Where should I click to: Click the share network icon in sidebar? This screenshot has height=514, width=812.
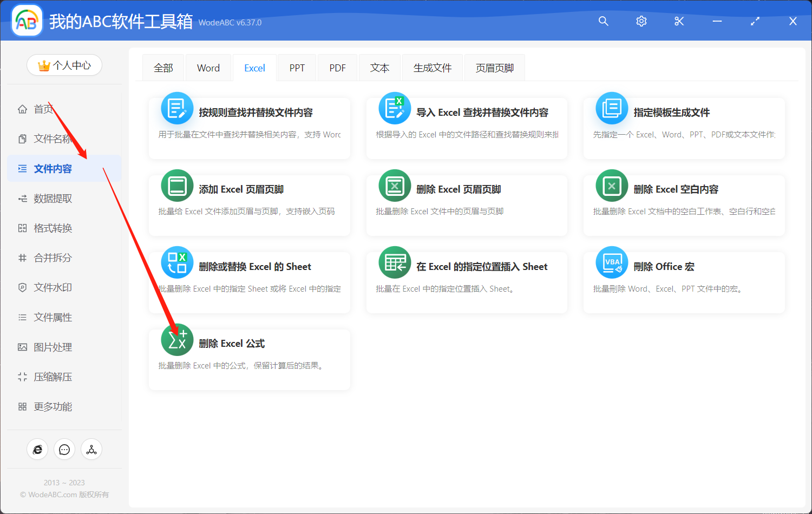pos(91,450)
